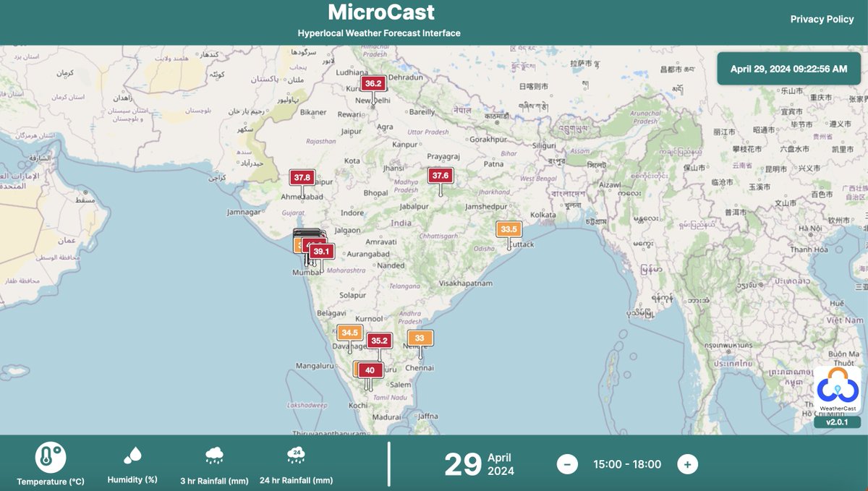Click the Kolkata city label on map
This screenshot has width=868, height=491.
tap(542, 215)
